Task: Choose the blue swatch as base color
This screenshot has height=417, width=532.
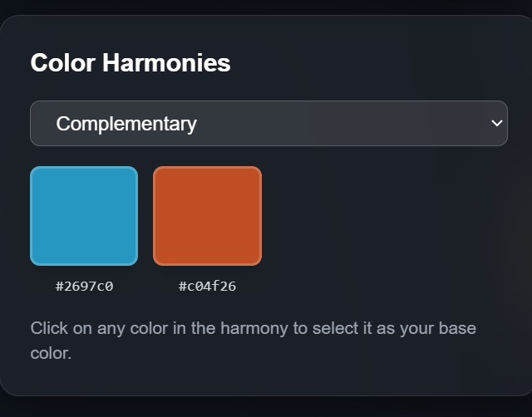Action: pos(84,216)
